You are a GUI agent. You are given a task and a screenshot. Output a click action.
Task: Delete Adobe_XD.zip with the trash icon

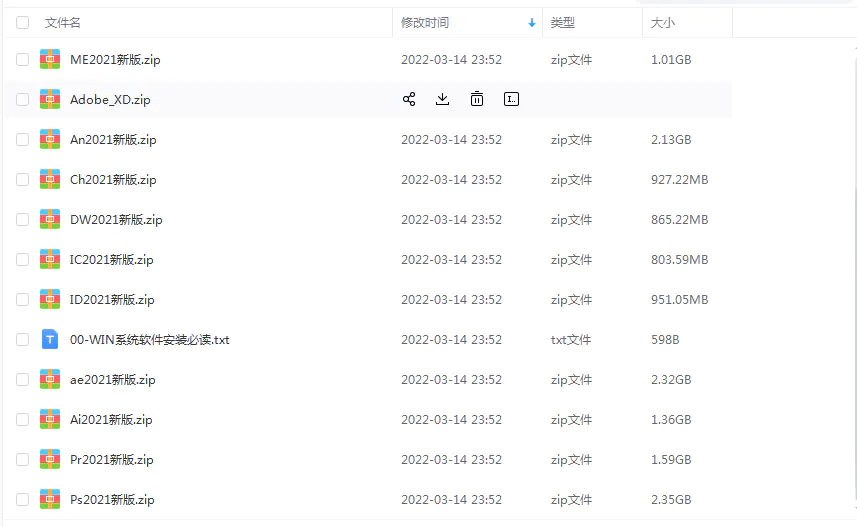477,99
